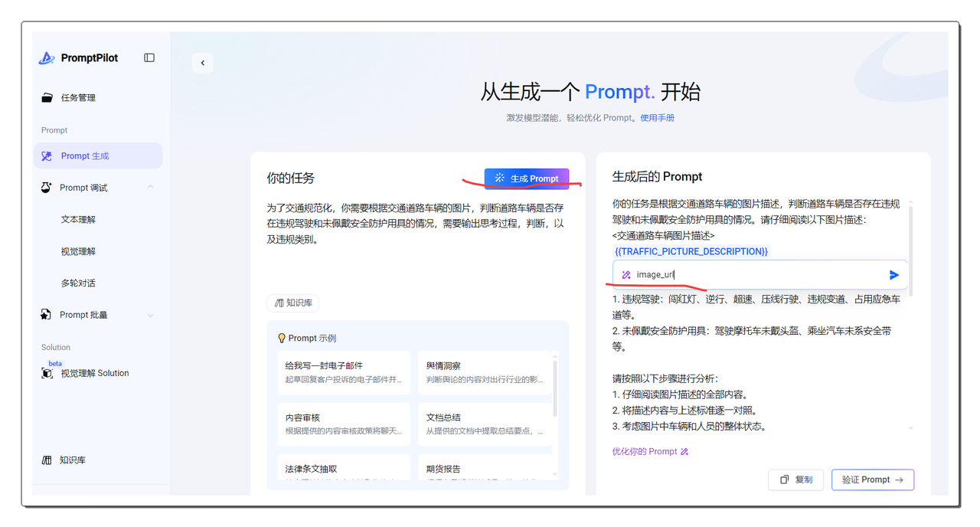Click the Prompt 调试 flask icon
980x527 pixels.
point(47,188)
